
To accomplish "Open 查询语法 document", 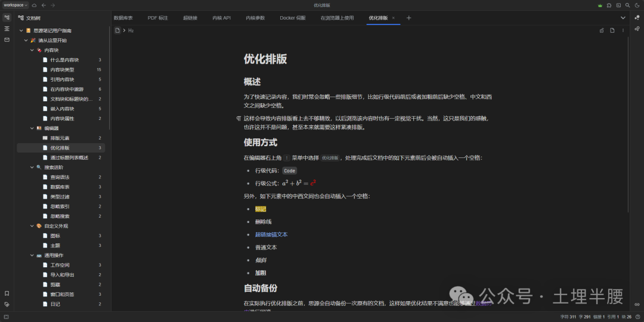I will pos(61,177).
